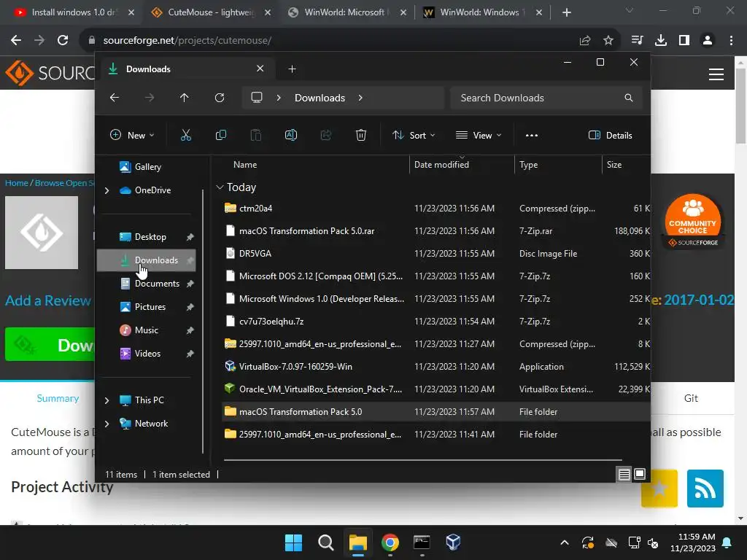This screenshot has width=747, height=560.
Task: Click the Cut scissors icon in Explorer toolbar
Action: (x=186, y=135)
